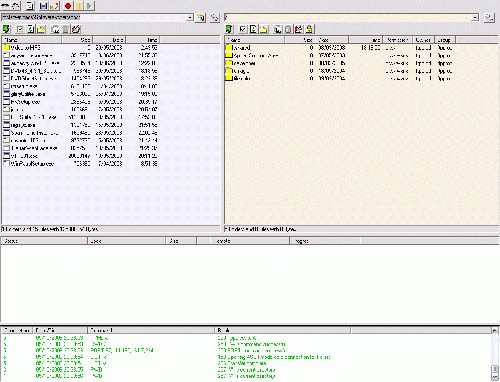Click the rename icon in the right pane toolbar
Image resolution: width=500 pixels, height=382 pixels.
click(278, 29)
